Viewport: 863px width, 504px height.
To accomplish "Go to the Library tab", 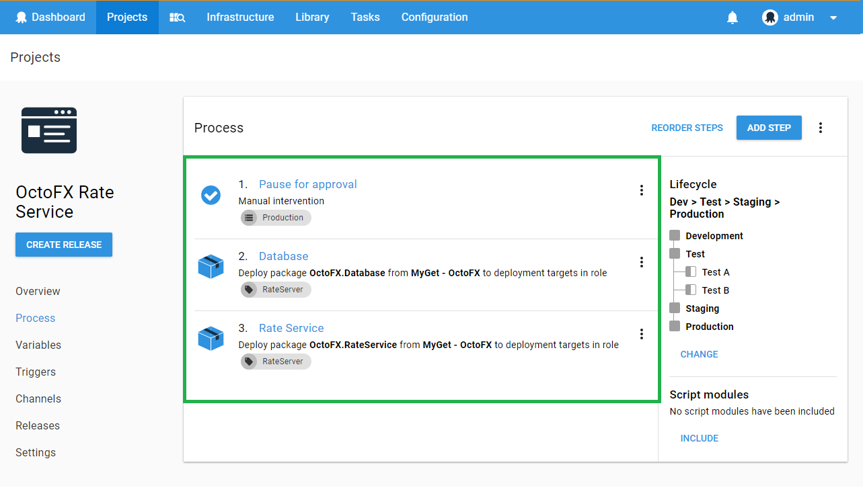I will [312, 17].
